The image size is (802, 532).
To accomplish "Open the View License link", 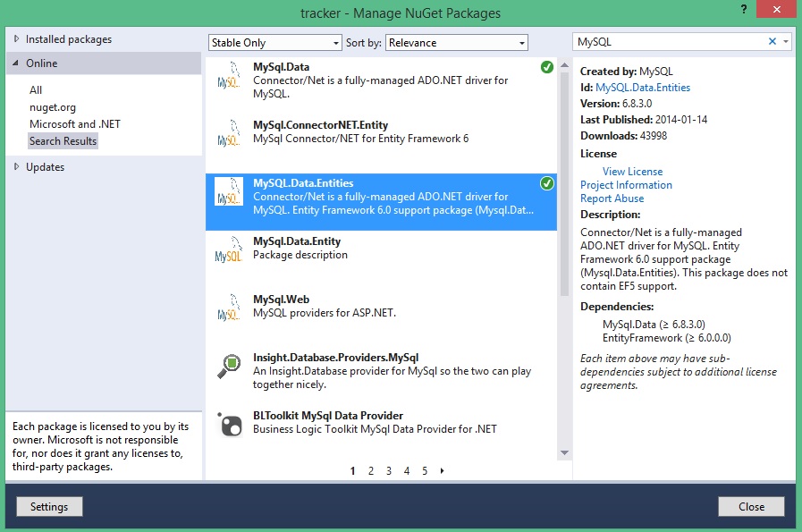I will pyautogui.click(x=632, y=172).
